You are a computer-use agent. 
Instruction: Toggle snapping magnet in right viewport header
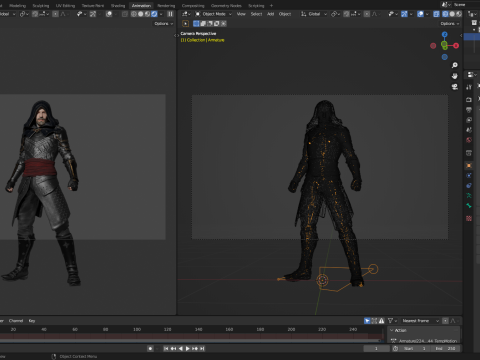tap(347, 14)
